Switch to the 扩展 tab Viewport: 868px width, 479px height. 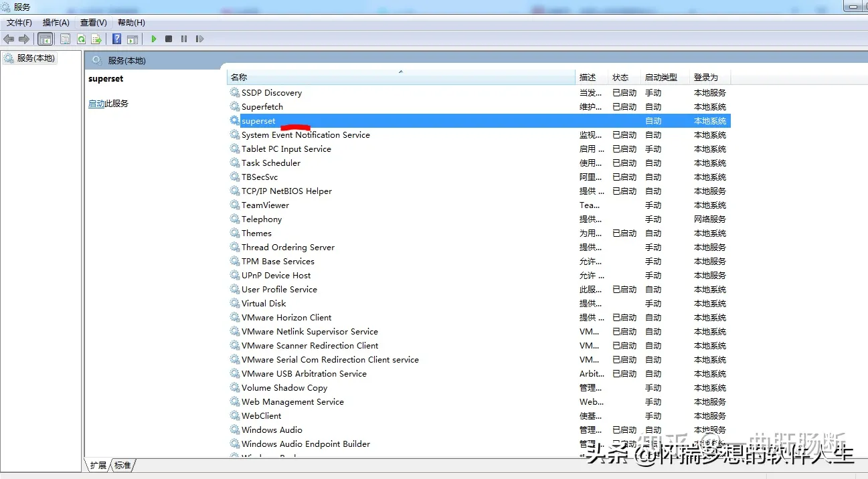pos(98,465)
